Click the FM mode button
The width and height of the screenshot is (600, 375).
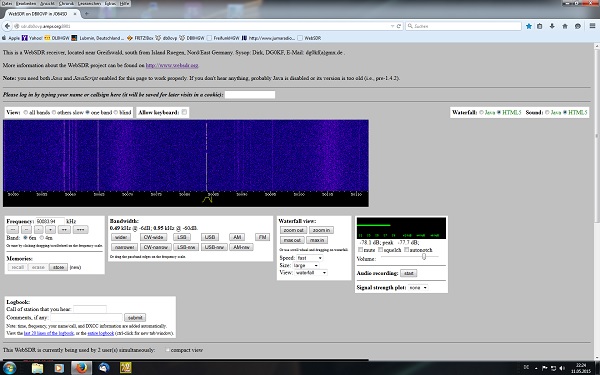[x=262, y=237]
